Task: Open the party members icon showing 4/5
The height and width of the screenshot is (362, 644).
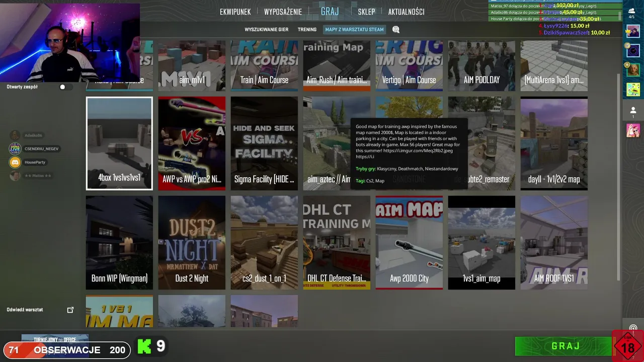Action: click(632, 13)
